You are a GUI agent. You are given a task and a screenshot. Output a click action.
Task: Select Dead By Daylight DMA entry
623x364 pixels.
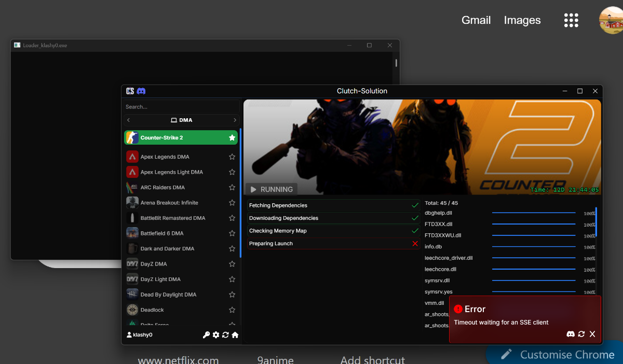point(181,295)
